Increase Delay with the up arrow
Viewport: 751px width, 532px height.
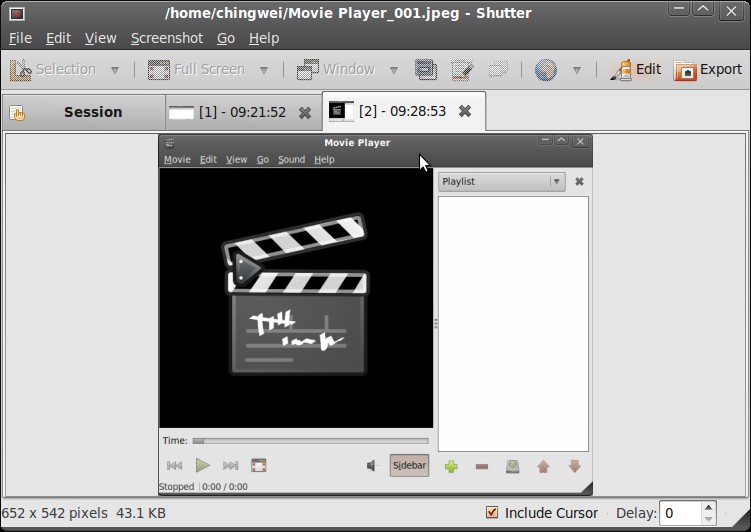708,507
